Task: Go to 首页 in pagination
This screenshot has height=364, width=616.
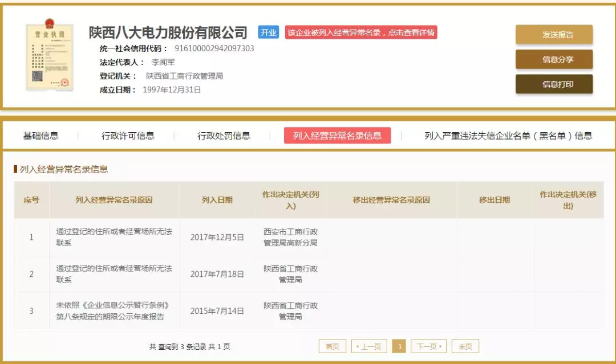Action: click(331, 346)
